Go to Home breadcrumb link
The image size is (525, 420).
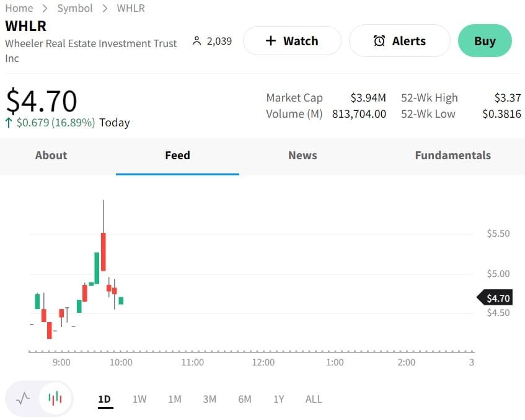pyautogui.click(x=19, y=8)
